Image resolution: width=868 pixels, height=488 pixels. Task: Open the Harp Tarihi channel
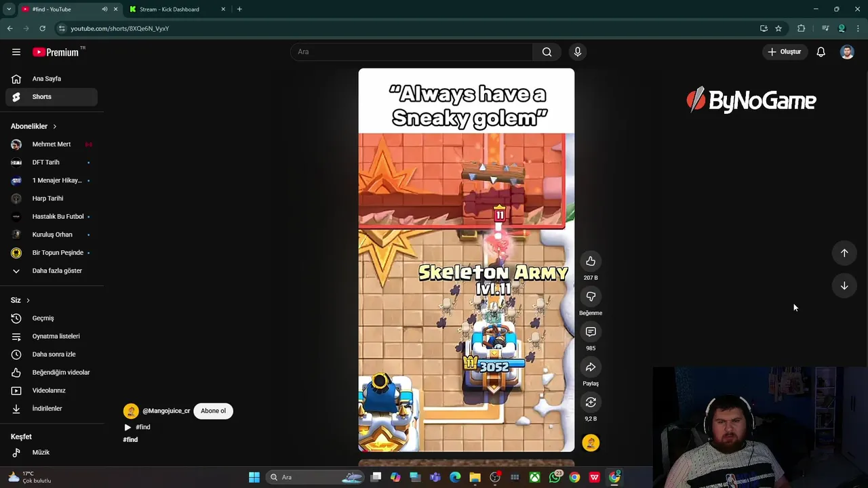point(52,199)
